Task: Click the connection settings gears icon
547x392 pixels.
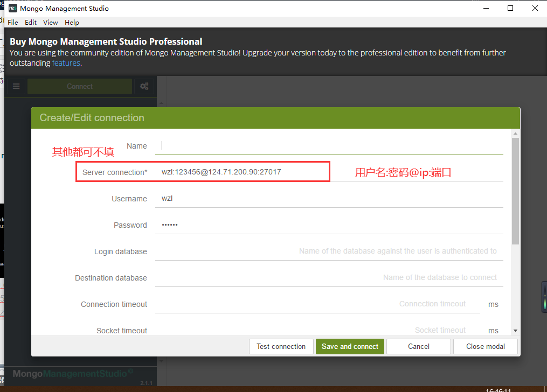Action: tap(144, 86)
